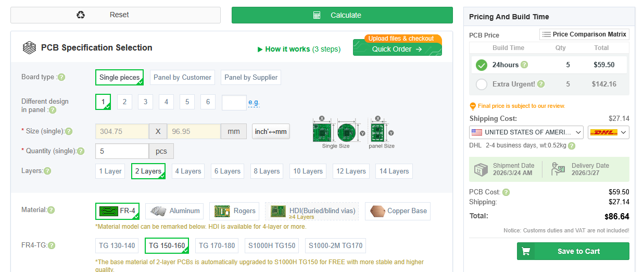Screen dimensions: 644x272
Task: Select Aluminum as the material
Action: [175, 211]
